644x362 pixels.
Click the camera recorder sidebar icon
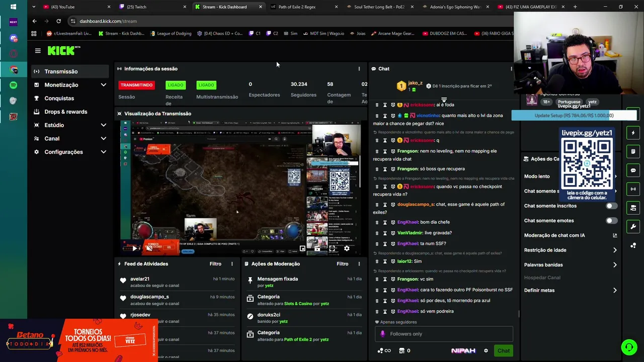click(x=633, y=208)
